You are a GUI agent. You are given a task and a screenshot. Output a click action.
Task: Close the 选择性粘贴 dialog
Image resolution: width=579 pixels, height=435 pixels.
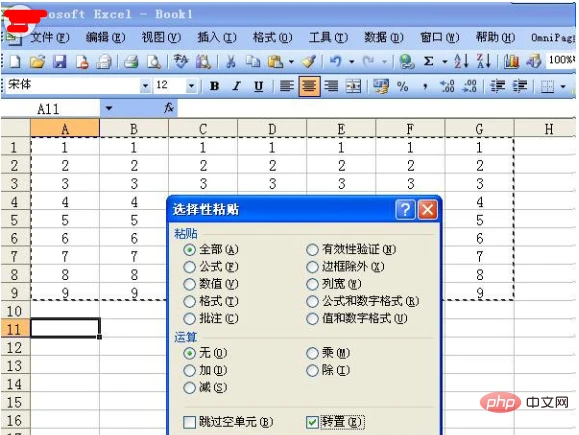tap(428, 210)
